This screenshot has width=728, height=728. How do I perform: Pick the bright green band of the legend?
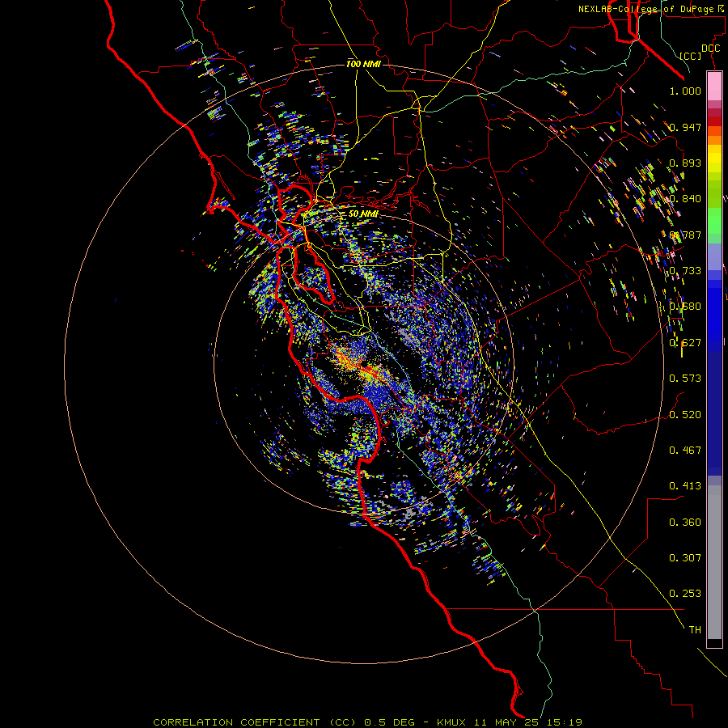tap(714, 221)
